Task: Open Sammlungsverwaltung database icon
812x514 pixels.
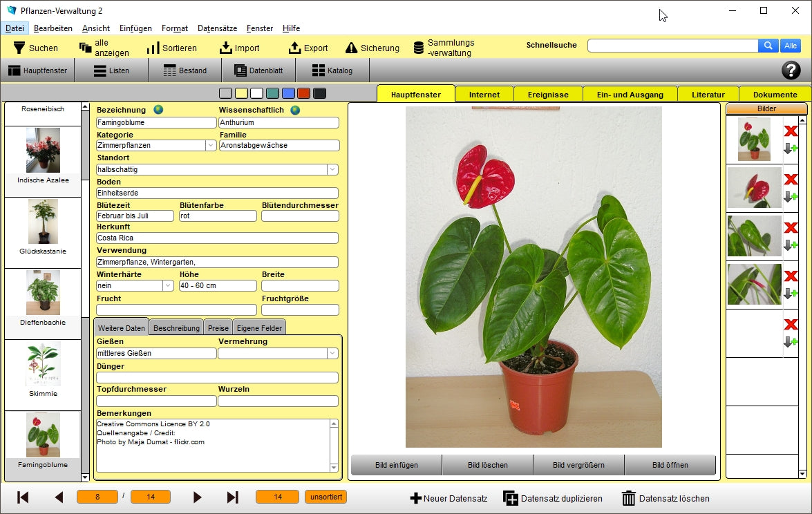Action: tap(418, 48)
